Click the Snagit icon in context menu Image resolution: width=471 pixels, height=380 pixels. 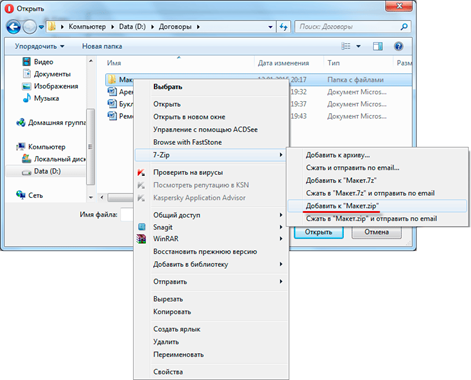pyautogui.click(x=141, y=227)
